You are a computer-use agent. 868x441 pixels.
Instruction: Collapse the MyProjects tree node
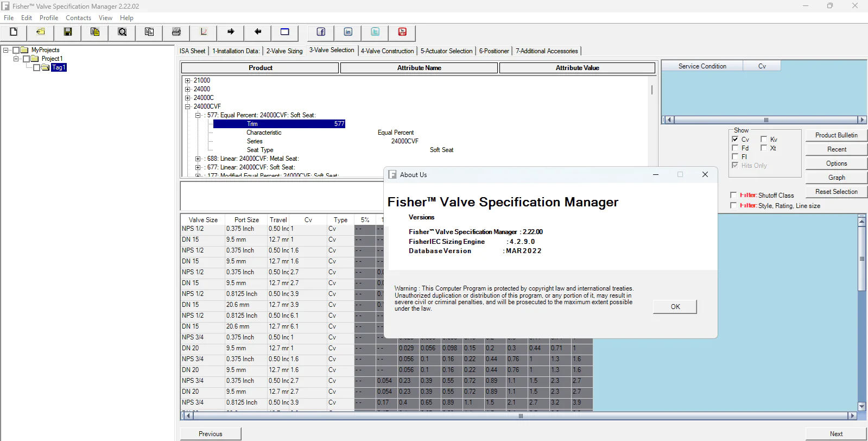click(6, 50)
